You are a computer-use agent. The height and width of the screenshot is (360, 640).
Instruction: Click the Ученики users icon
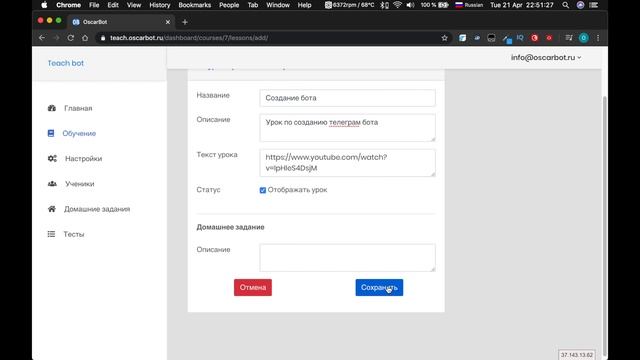pos(52,184)
